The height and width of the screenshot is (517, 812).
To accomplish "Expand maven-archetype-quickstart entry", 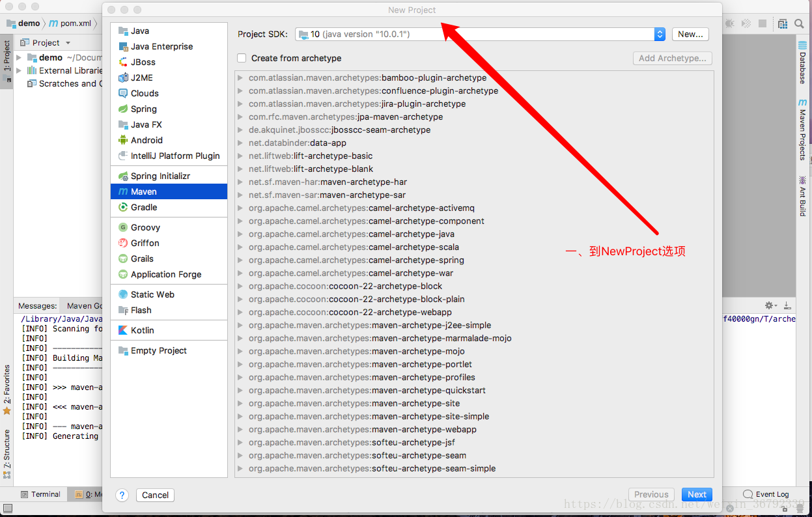I will 240,390.
